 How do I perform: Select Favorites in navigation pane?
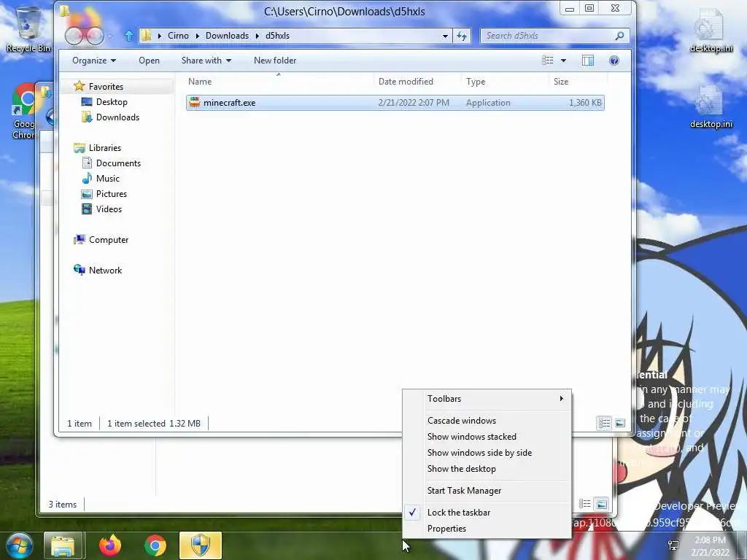pos(106,87)
